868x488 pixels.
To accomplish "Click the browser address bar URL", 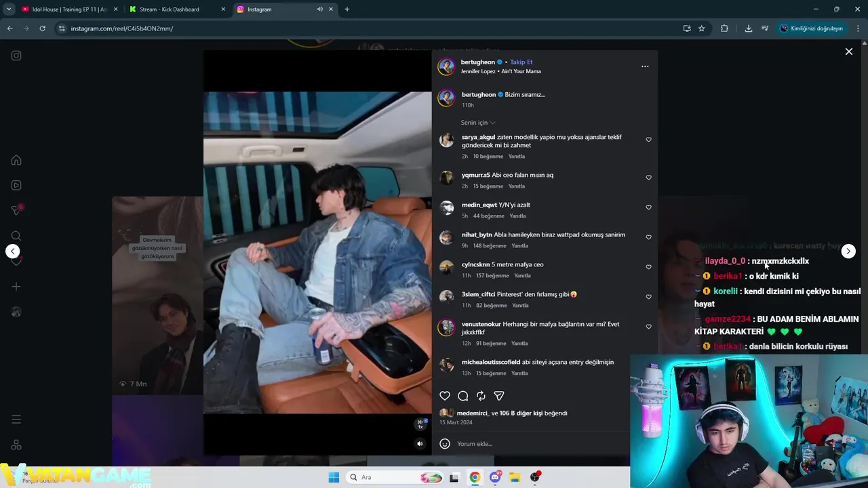I will click(x=122, y=28).
